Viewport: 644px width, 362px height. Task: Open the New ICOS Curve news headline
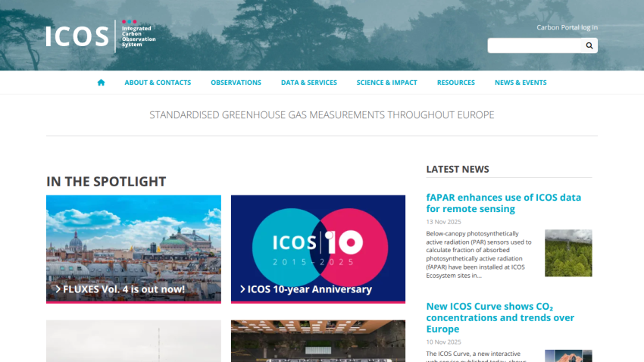click(x=500, y=317)
